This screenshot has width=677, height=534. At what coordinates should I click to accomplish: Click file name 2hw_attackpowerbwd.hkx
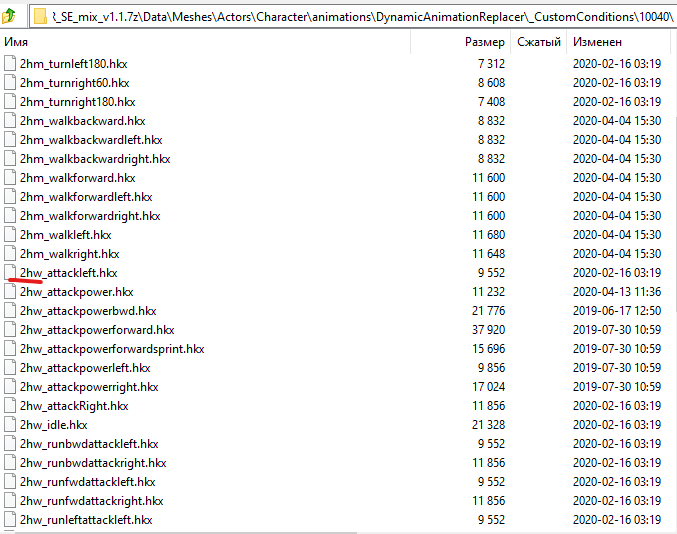(88, 311)
